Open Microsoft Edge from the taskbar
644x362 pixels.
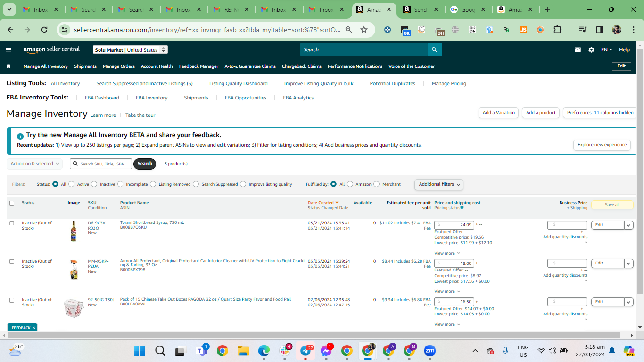264,351
